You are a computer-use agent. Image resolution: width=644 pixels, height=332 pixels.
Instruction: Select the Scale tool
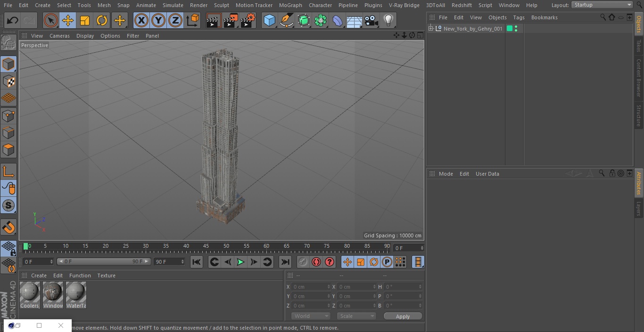tap(85, 20)
